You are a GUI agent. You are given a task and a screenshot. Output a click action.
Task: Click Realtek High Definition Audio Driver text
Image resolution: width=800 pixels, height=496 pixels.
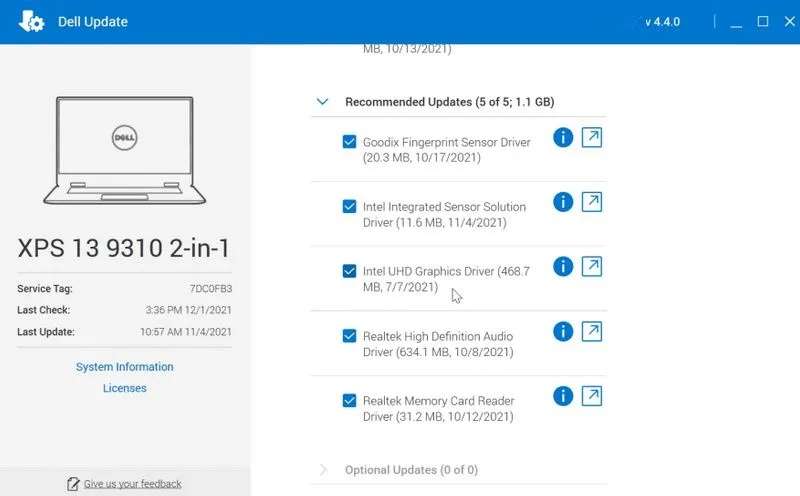pyautogui.click(x=438, y=344)
